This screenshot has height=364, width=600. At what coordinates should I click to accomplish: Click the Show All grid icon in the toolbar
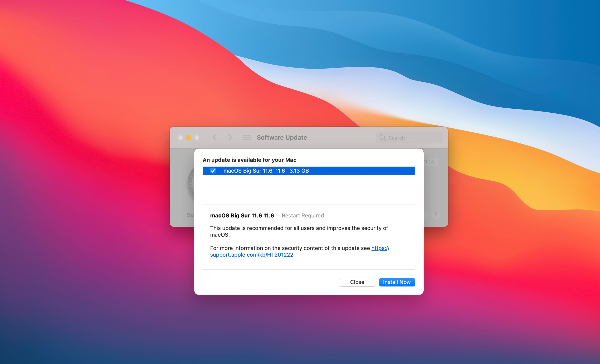(x=247, y=137)
